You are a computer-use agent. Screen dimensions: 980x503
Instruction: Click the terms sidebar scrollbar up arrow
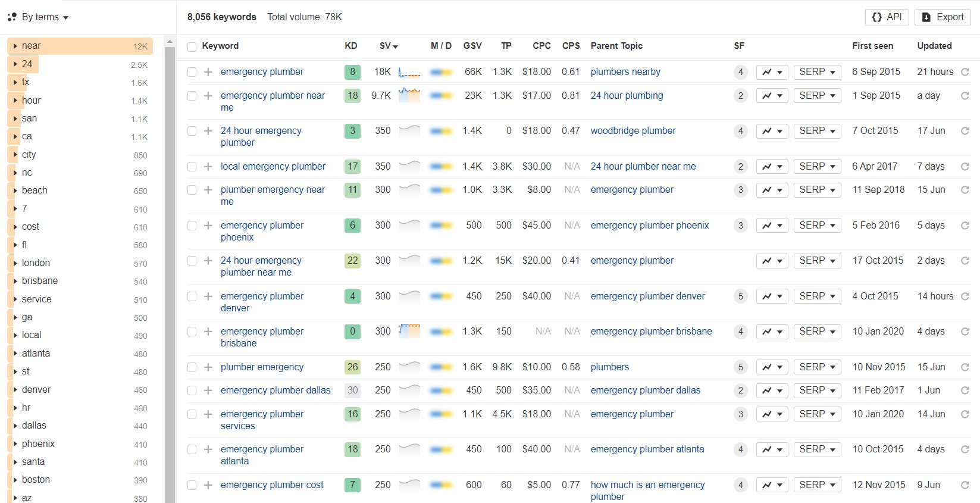click(170, 42)
